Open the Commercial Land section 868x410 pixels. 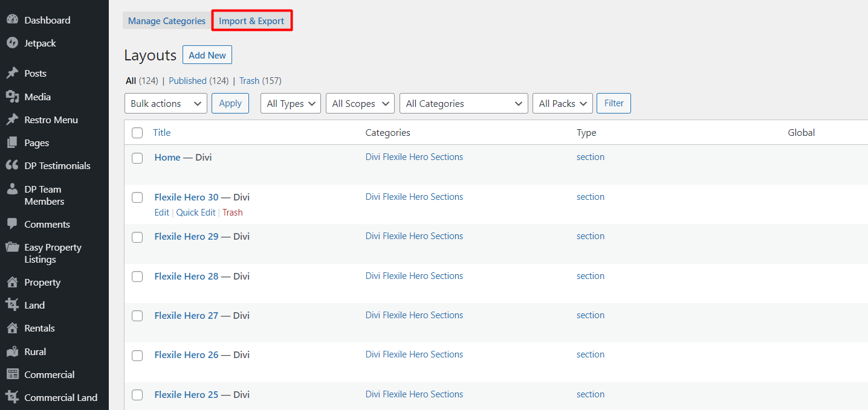pyautogui.click(x=60, y=397)
